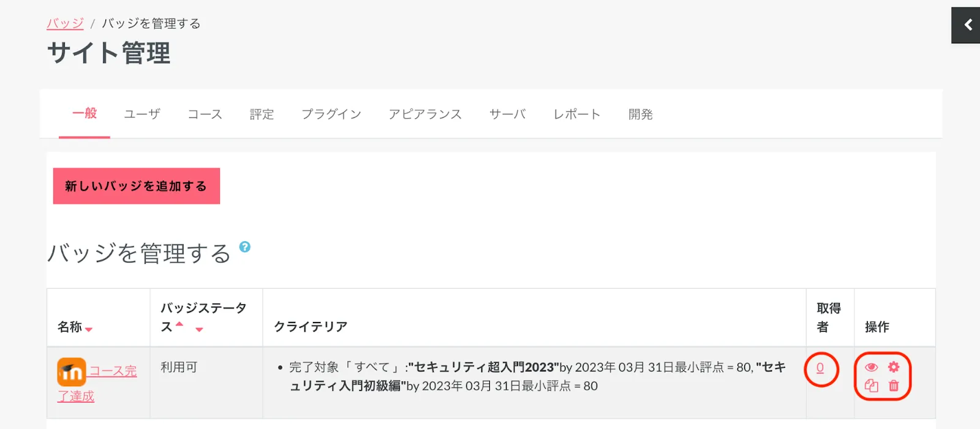Duplicate the badge using the copy icon
980x429 pixels.
[871, 386]
